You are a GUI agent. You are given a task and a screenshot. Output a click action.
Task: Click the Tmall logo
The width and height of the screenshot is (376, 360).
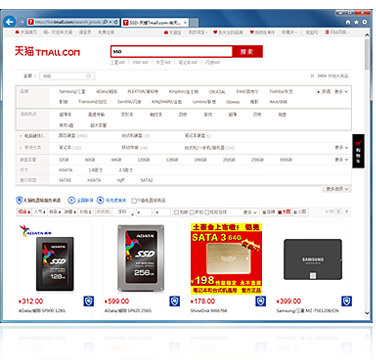(47, 52)
